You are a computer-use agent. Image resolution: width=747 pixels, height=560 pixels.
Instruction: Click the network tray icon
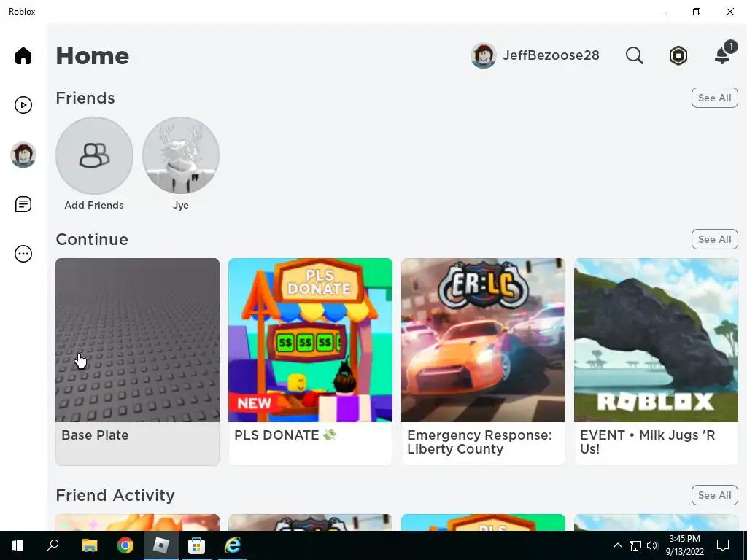coord(635,545)
